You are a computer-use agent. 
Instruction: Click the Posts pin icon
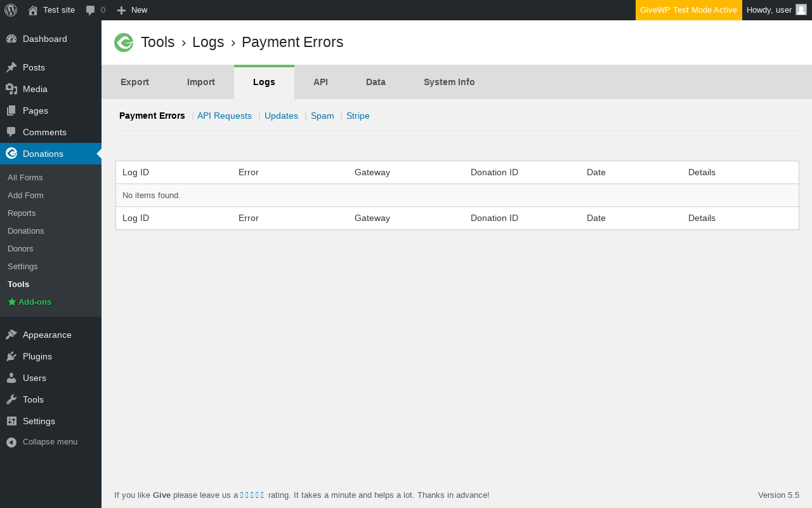(x=11, y=67)
